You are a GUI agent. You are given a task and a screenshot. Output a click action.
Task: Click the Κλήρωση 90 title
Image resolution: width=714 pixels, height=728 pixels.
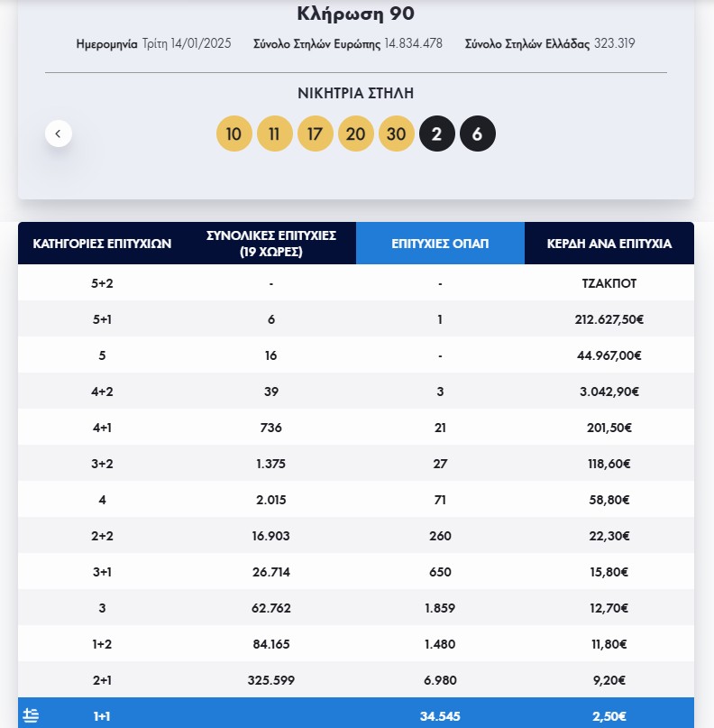click(355, 14)
